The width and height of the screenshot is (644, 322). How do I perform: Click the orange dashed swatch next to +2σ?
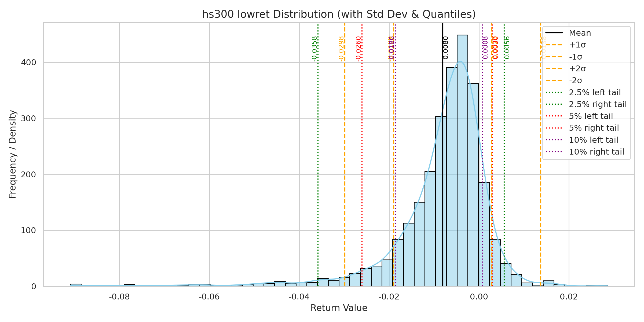click(x=554, y=69)
